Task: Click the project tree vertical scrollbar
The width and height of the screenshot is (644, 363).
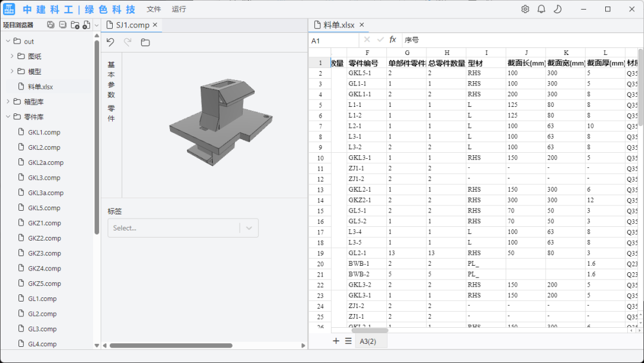Action: pyautogui.click(x=97, y=137)
